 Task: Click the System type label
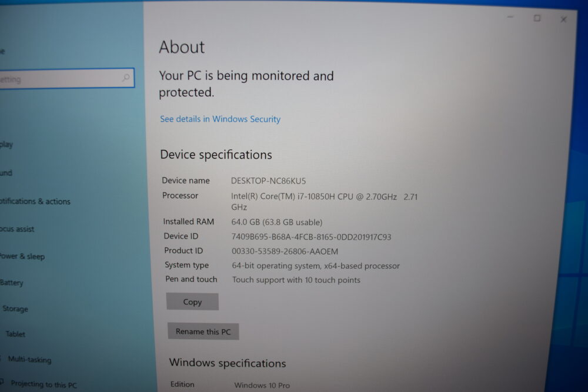click(x=187, y=265)
